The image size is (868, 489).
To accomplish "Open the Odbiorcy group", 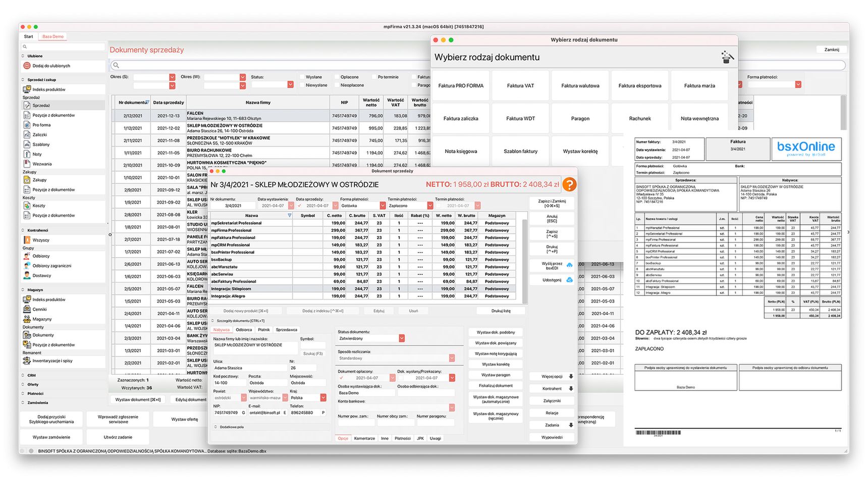I will pyautogui.click(x=41, y=256).
